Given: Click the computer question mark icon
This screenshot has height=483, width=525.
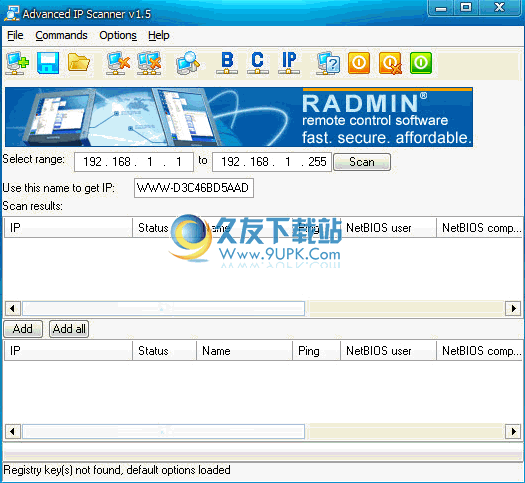Looking at the screenshot, I should [x=328, y=63].
